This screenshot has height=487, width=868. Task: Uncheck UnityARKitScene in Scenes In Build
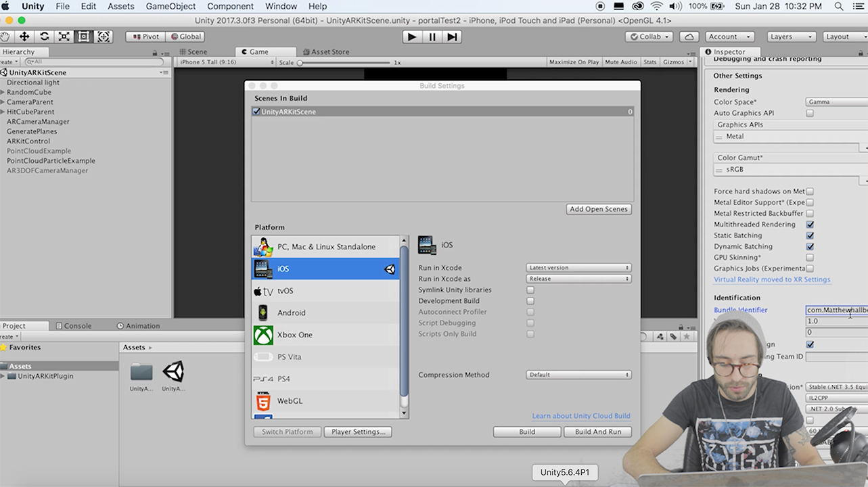256,112
